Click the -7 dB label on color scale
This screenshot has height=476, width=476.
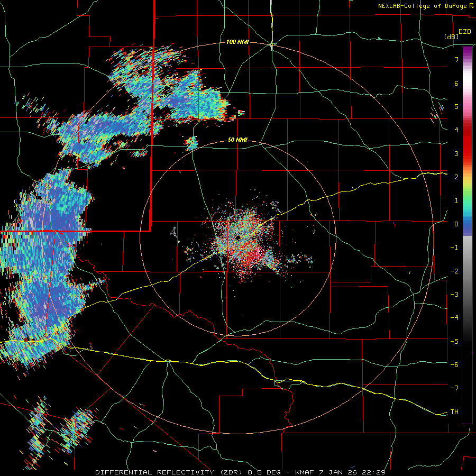[x=454, y=388]
